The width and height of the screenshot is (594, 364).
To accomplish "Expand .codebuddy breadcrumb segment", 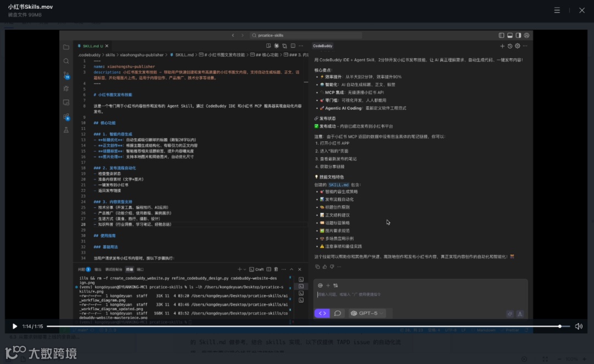I will click(90, 55).
